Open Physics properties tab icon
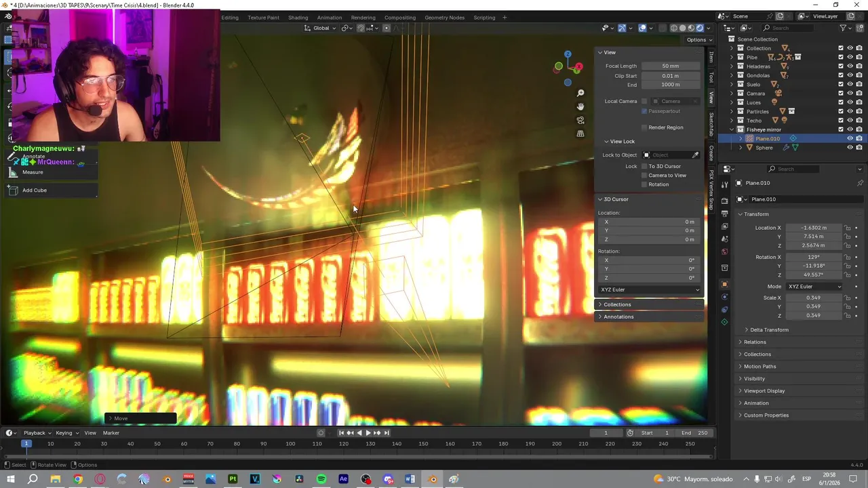This screenshot has height=488, width=868. pyautogui.click(x=724, y=297)
